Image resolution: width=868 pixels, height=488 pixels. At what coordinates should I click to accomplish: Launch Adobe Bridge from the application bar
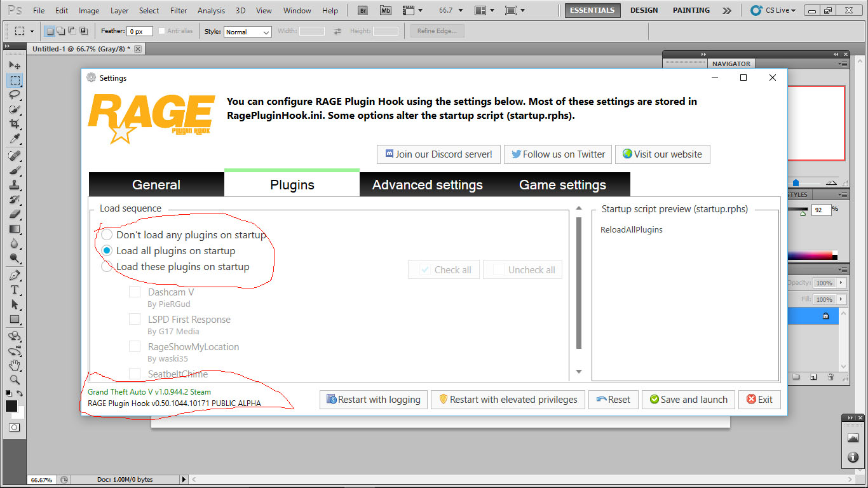[x=363, y=10]
